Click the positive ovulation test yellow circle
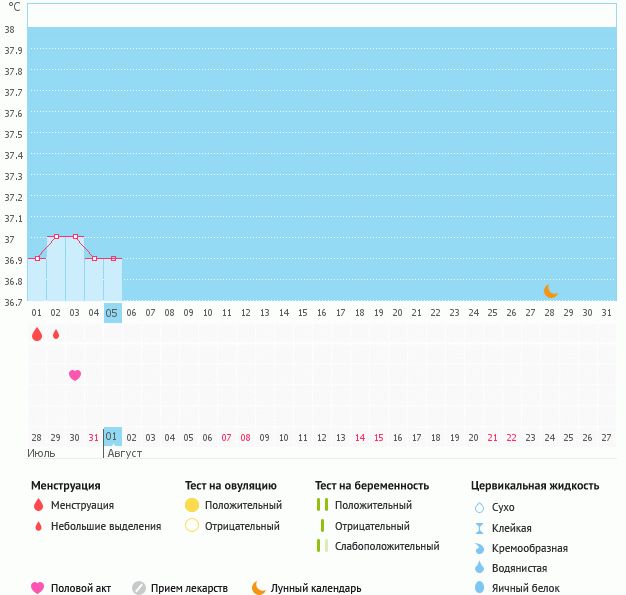The width and height of the screenshot is (626, 595). click(x=192, y=505)
